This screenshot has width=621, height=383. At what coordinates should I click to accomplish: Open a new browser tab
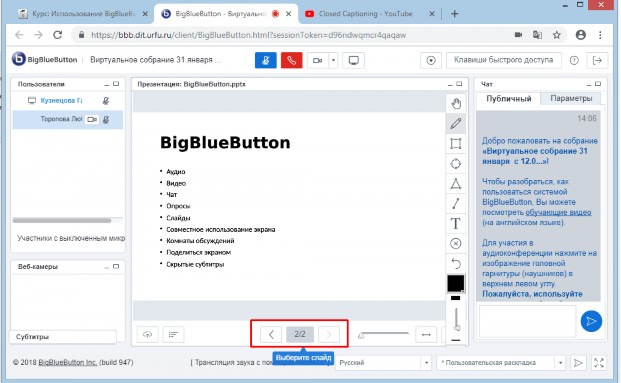[x=454, y=14]
